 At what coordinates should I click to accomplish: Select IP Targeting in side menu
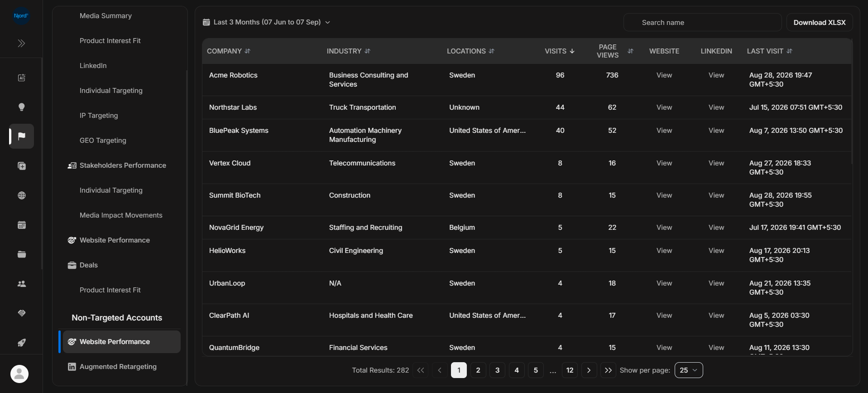pyautogui.click(x=99, y=116)
